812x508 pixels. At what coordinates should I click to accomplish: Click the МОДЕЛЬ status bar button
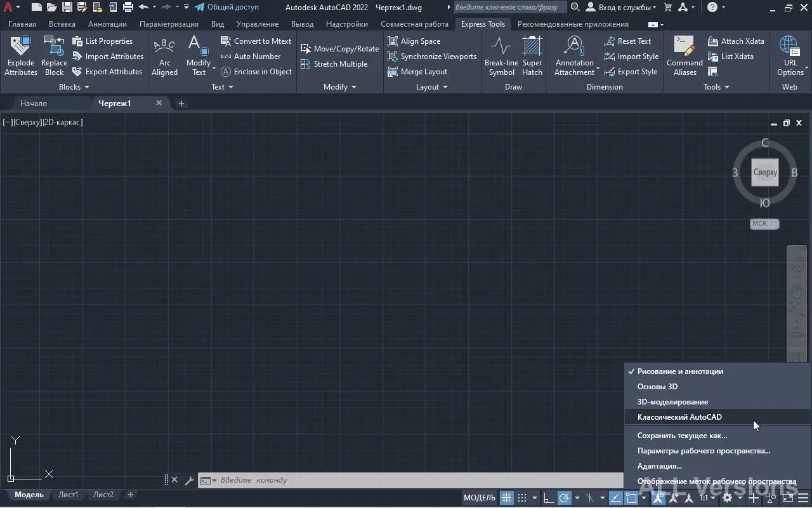click(x=479, y=498)
